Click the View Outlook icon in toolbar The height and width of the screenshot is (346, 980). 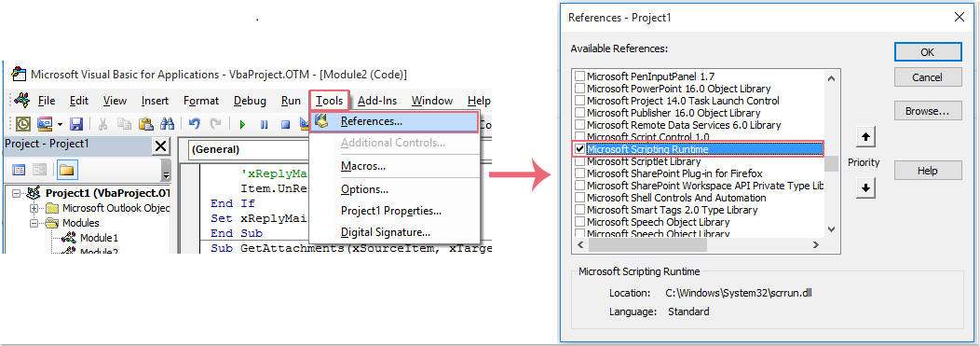coord(23,123)
